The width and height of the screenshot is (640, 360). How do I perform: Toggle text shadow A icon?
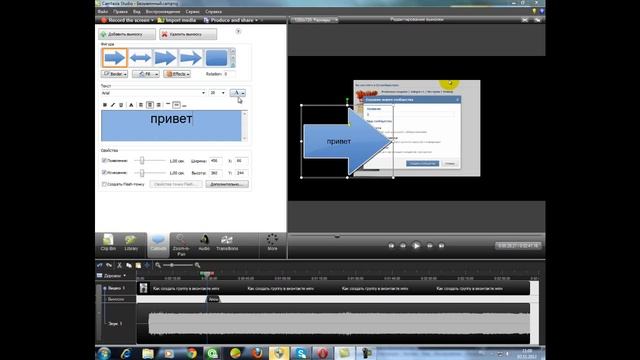(131, 105)
